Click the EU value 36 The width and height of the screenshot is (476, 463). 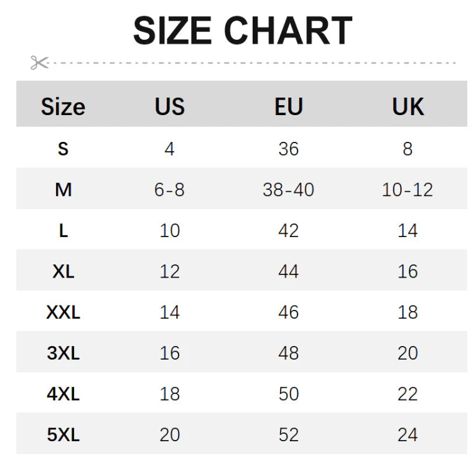tap(289, 149)
